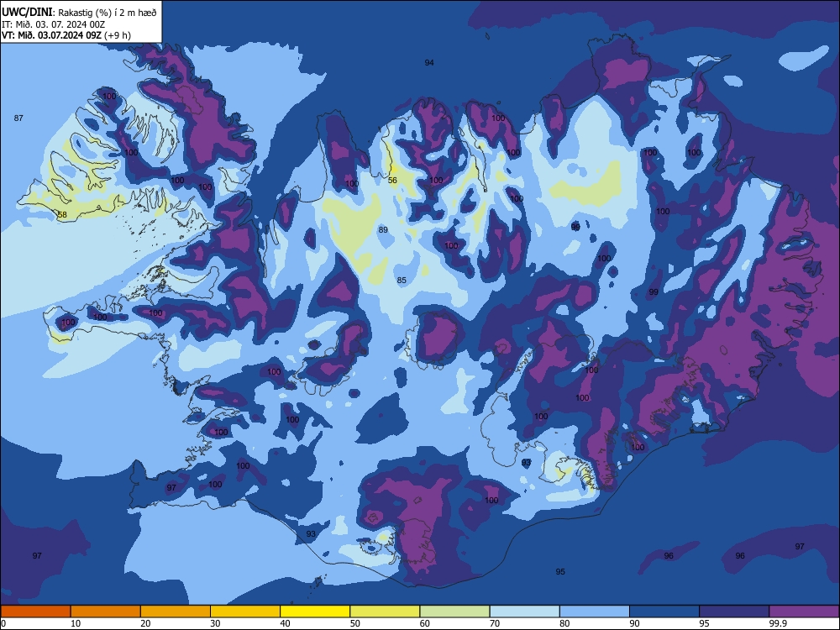Pick the 70–80 pale blue legend swatch

[524, 612]
